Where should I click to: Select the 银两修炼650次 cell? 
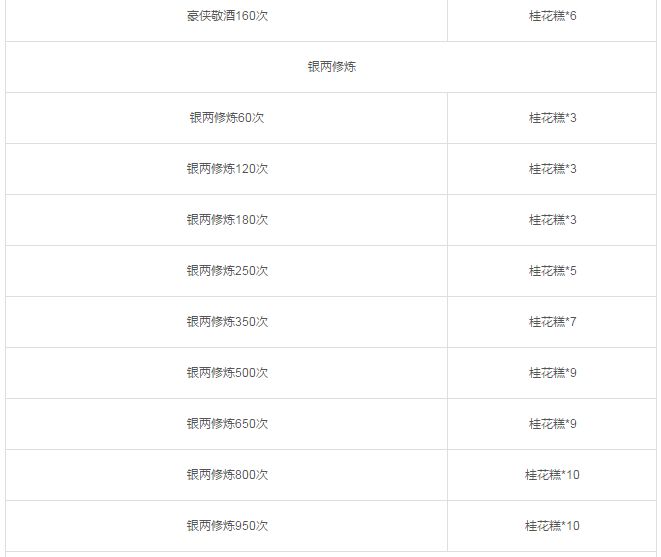(x=227, y=424)
